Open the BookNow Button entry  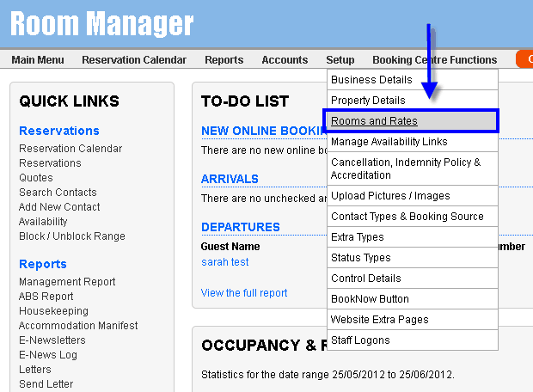[413, 299]
